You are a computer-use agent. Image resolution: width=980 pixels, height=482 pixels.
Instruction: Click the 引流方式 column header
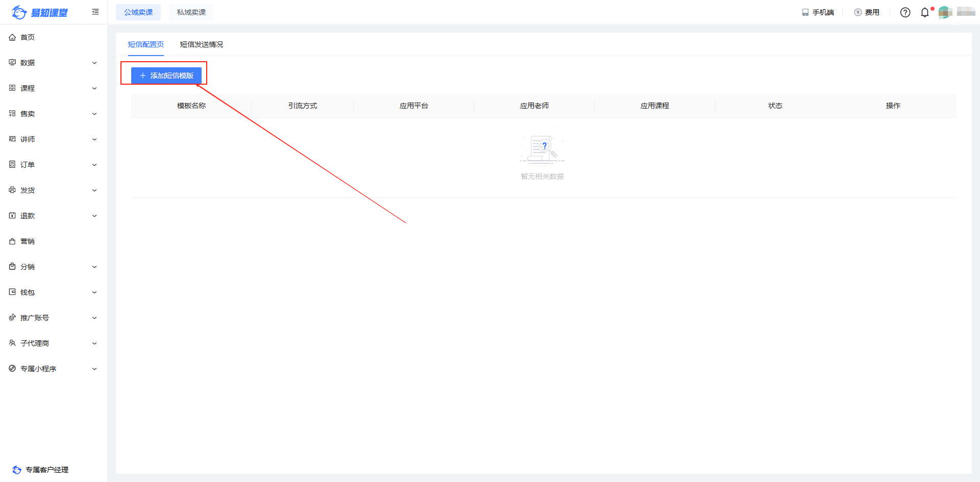pos(303,106)
